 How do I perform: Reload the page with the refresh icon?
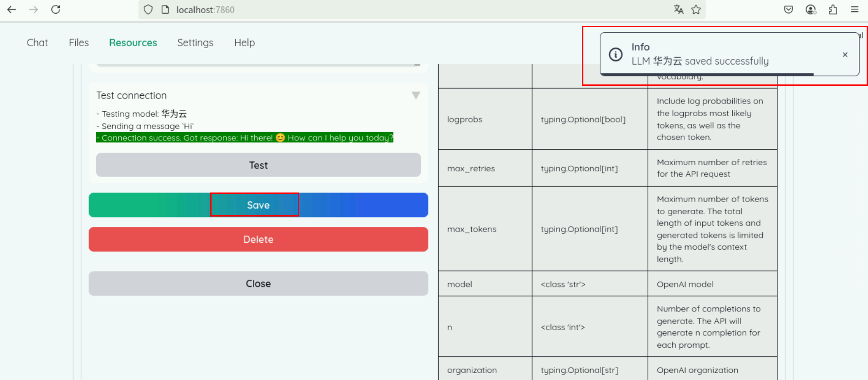tap(55, 10)
